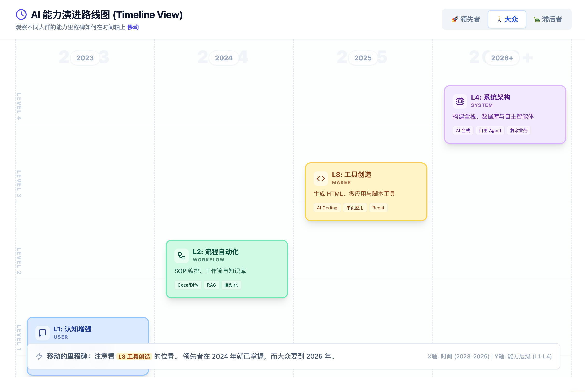Click the chip icon on L4 card
This screenshot has width=585, height=392.
[x=460, y=101]
